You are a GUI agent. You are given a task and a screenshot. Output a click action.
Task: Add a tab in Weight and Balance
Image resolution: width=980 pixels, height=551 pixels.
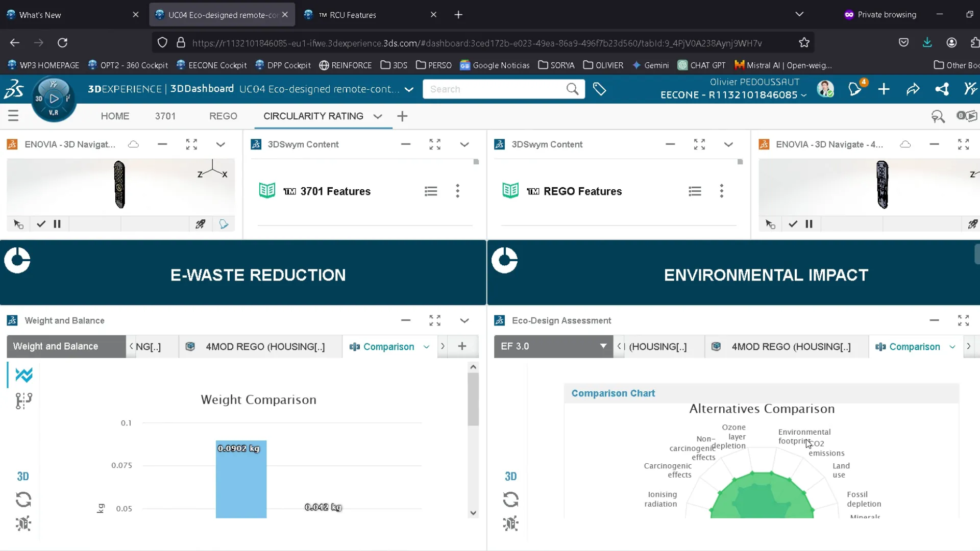click(462, 346)
